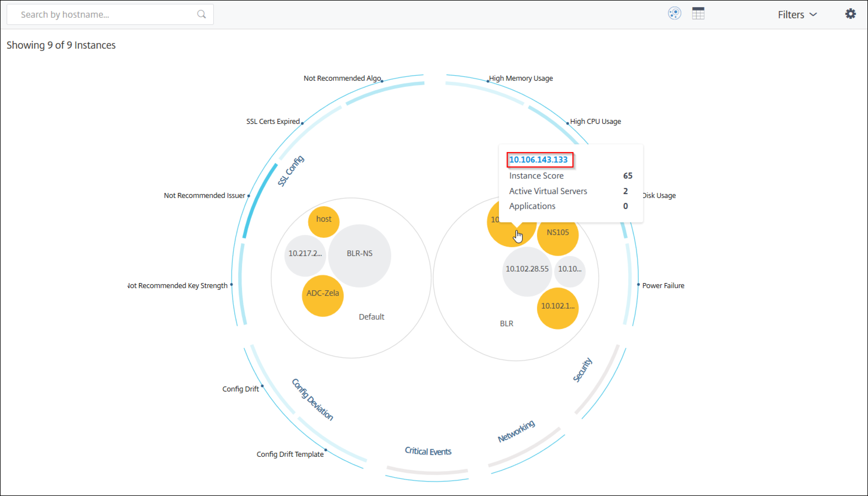Click the Config Deviation category label
868x496 pixels.
point(312,399)
